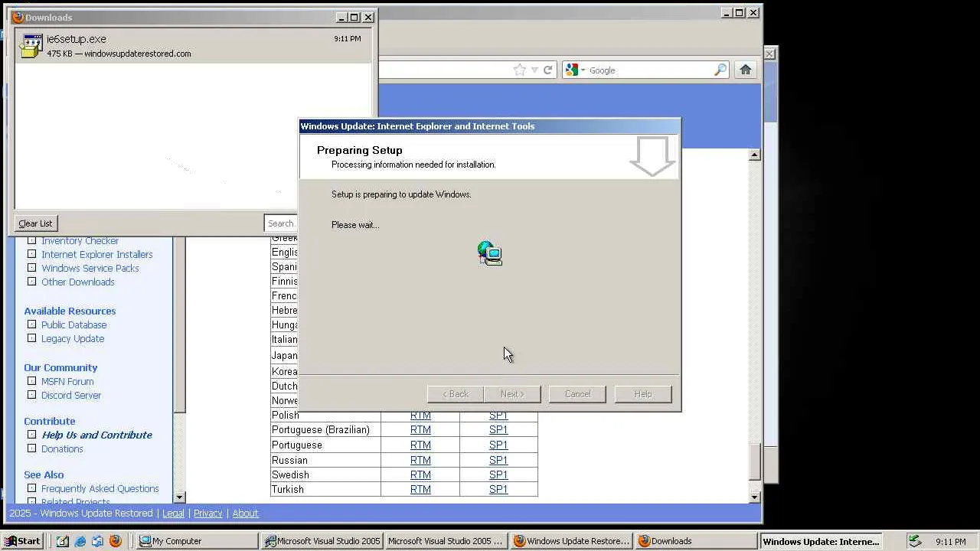
Task: Click the Turkish language cell
Action: click(325, 490)
